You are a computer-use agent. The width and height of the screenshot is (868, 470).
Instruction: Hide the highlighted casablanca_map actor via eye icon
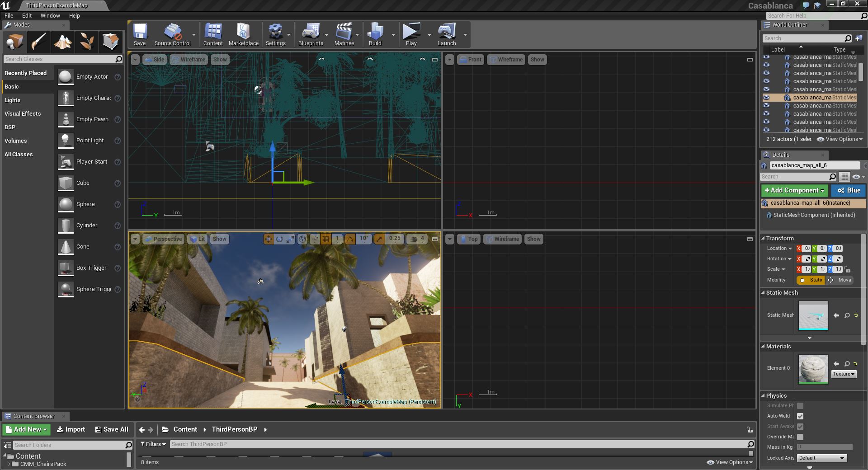coord(766,98)
